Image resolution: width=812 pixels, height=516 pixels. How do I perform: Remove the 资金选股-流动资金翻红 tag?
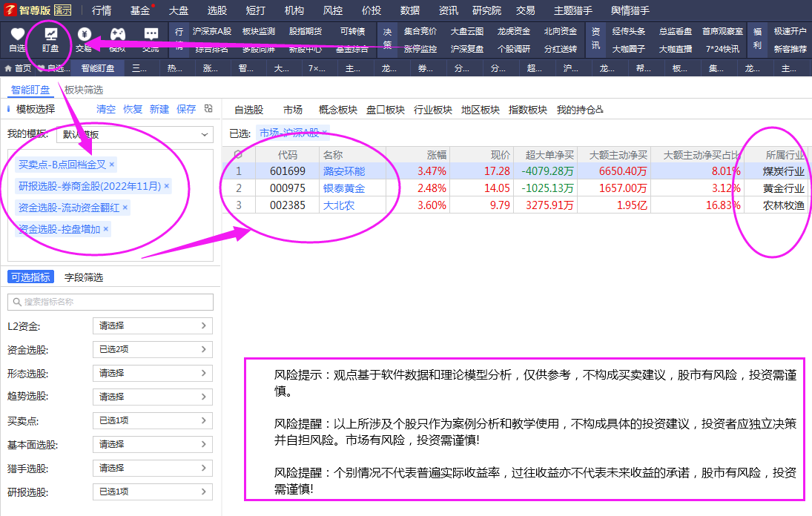[125, 208]
